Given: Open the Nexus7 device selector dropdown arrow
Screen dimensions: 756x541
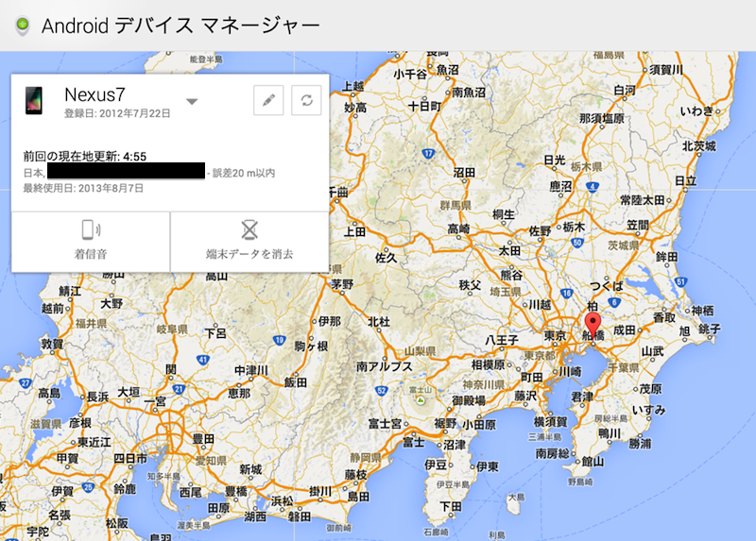Looking at the screenshot, I should coord(192,102).
